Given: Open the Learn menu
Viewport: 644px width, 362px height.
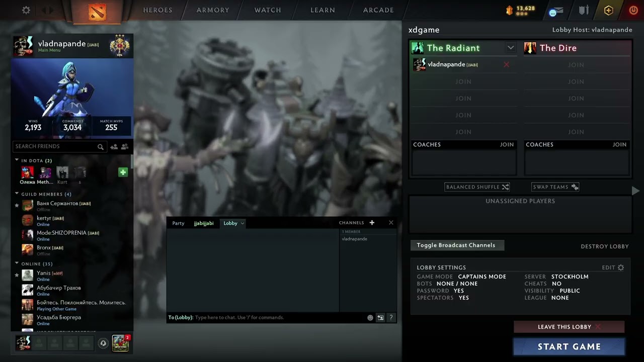Looking at the screenshot, I should coord(323,10).
